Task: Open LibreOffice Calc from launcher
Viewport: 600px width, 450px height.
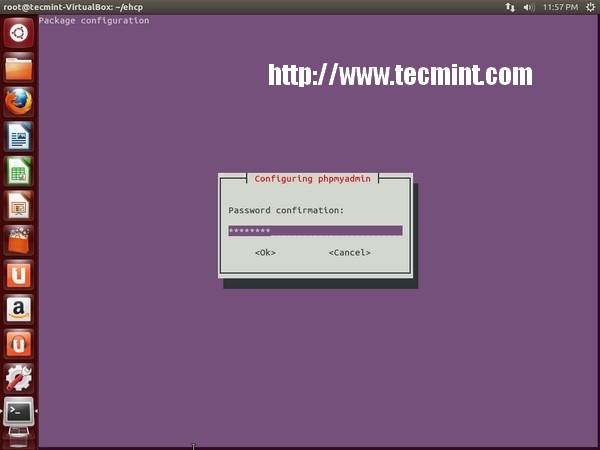Action: 19,171
